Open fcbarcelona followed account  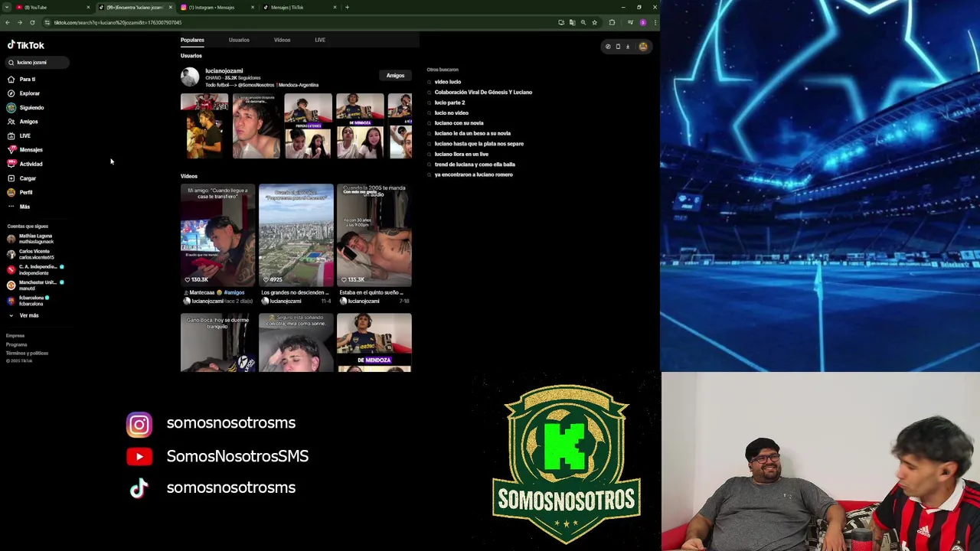click(28, 300)
